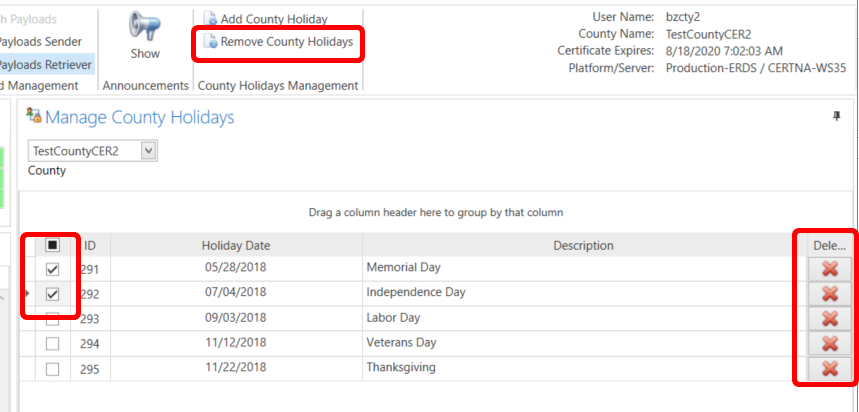Pin the Manage County Holidays panel
The width and height of the screenshot is (859, 412).
pos(837,117)
